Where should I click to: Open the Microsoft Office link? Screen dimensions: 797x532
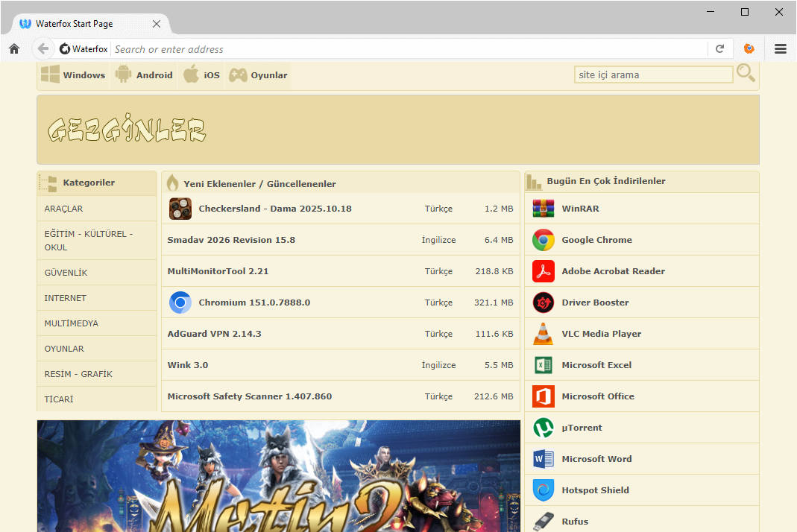pyautogui.click(x=598, y=396)
